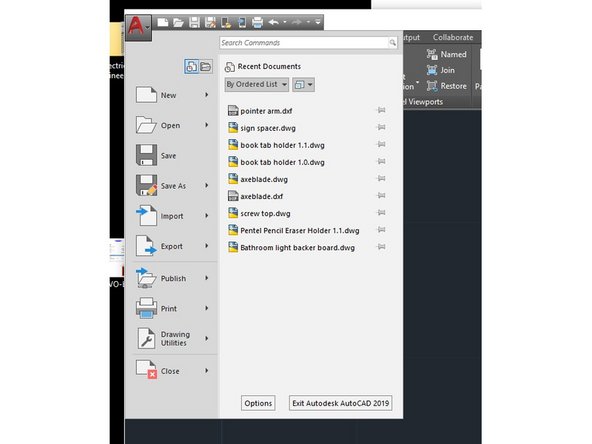Pin book tab holder 1.0.dwg to list
Viewport: 592px width, 444px height.
381,162
